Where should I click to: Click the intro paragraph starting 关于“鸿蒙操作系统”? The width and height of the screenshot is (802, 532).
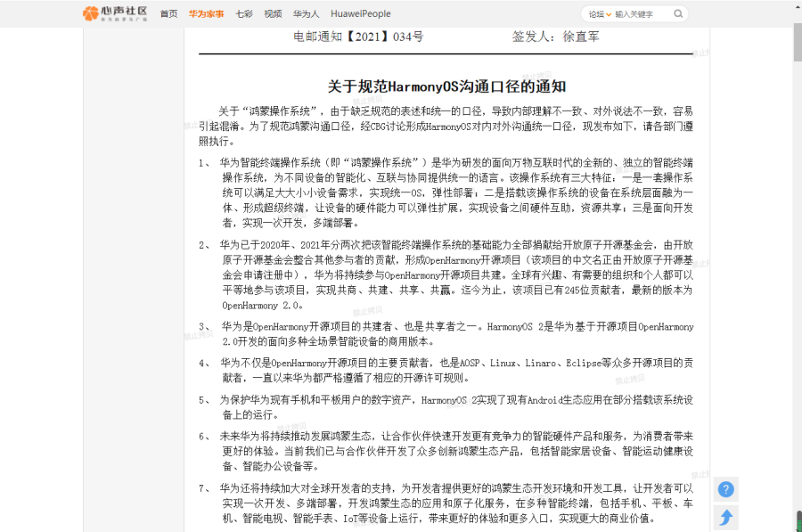coord(446,127)
